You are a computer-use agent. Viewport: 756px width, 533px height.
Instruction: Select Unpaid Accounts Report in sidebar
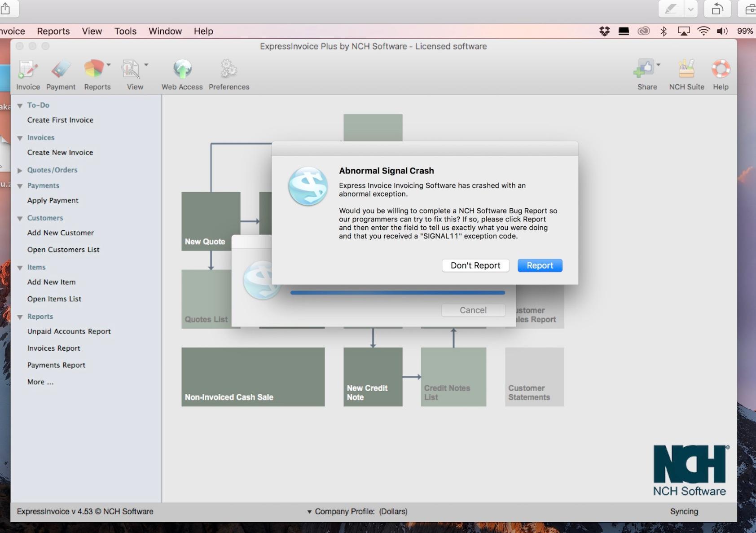pos(69,331)
